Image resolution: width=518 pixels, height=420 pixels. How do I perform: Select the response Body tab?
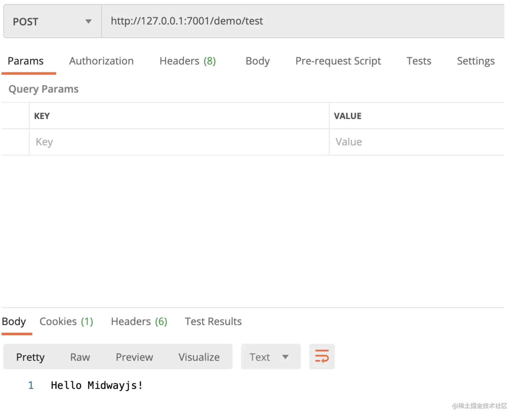coord(14,322)
